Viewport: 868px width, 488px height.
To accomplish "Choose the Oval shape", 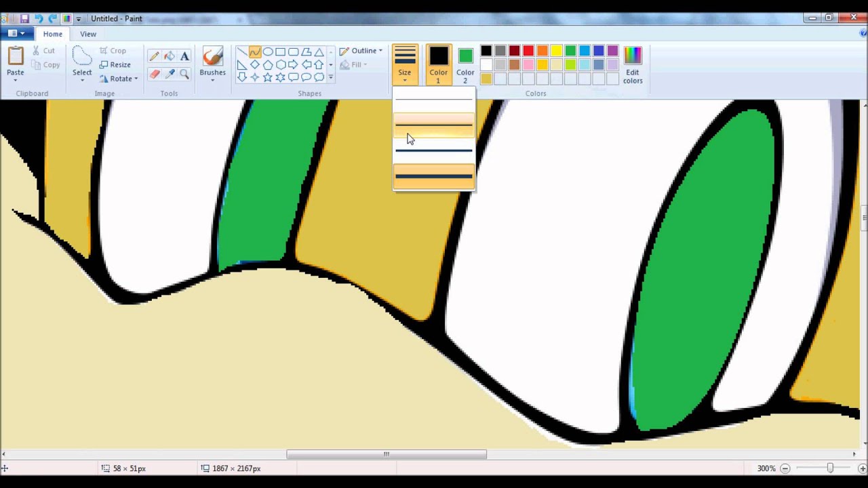I will 268,52.
